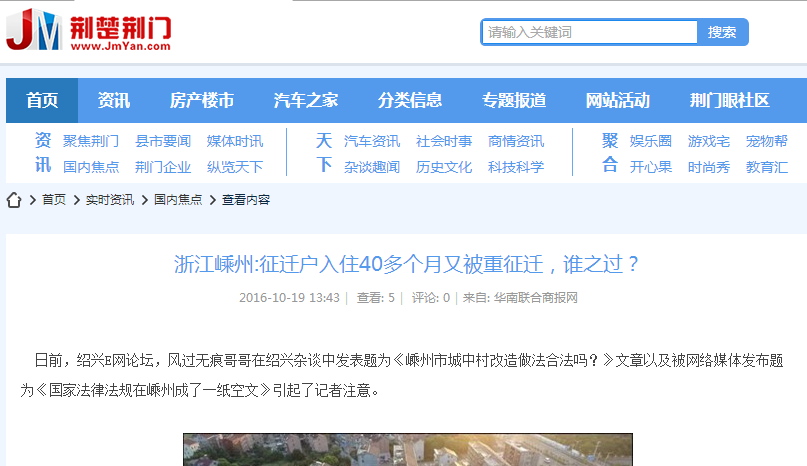Open the 开心果 sub-link

pos(651,167)
